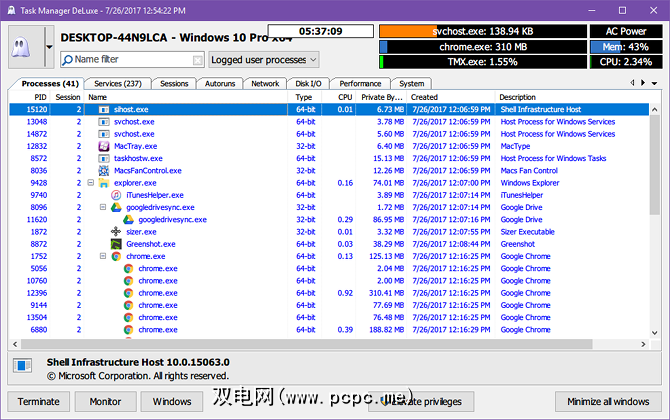Click the sizer.exe crosshair icon
Screen dimensions: 670x420
pos(116,232)
